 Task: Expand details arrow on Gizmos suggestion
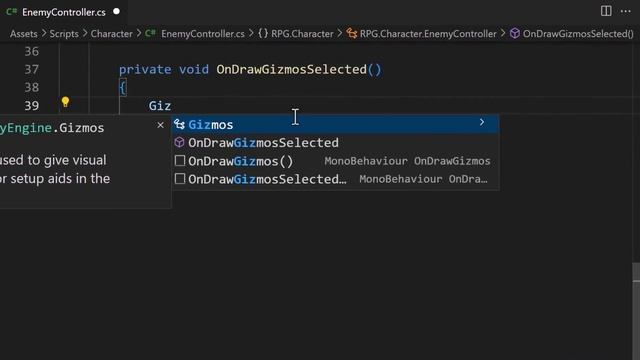pos(482,122)
